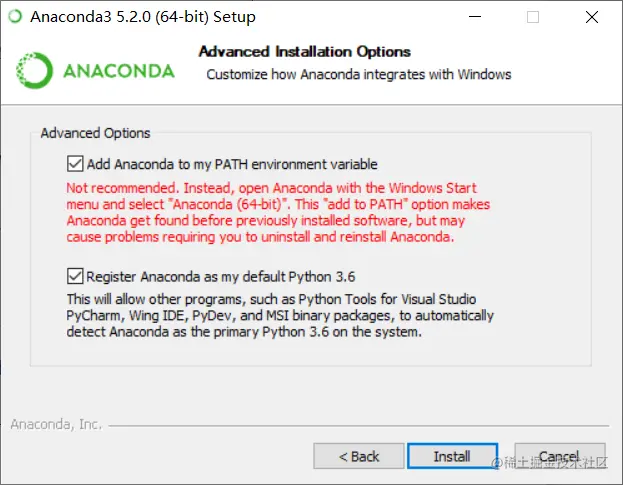623x485 pixels.
Task: Untick the Add Anaconda to PATH checkbox
Action: coord(75,164)
